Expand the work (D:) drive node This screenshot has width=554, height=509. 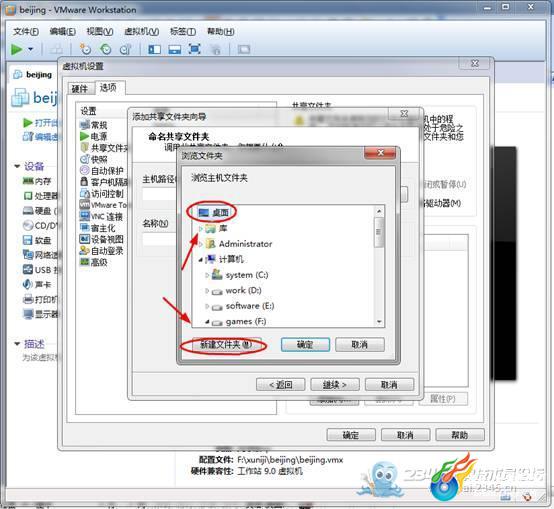pos(207,291)
